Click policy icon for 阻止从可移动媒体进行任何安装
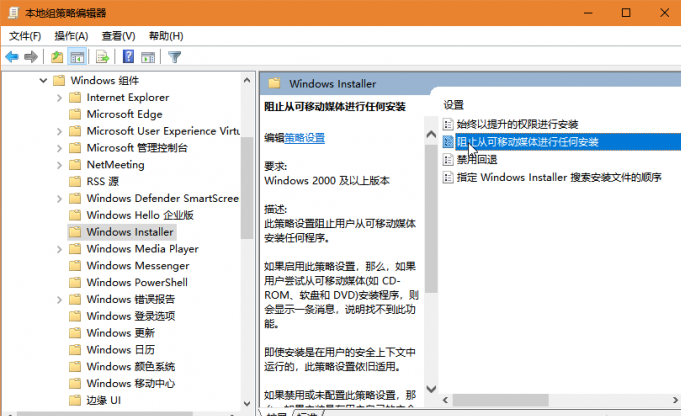 click(x=448, y=142)
